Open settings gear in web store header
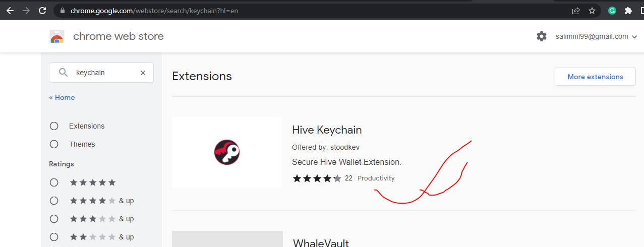Viewport: 644px width, 247px height. tap(541, 36)
